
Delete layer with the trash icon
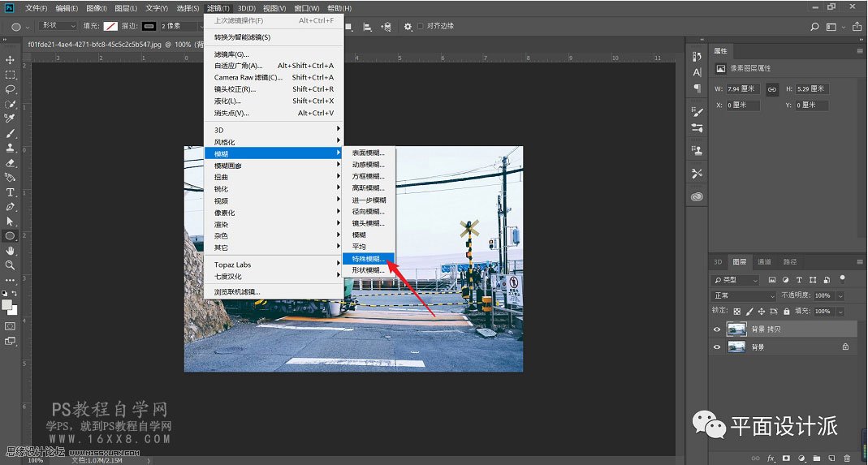tap(846, 459)
